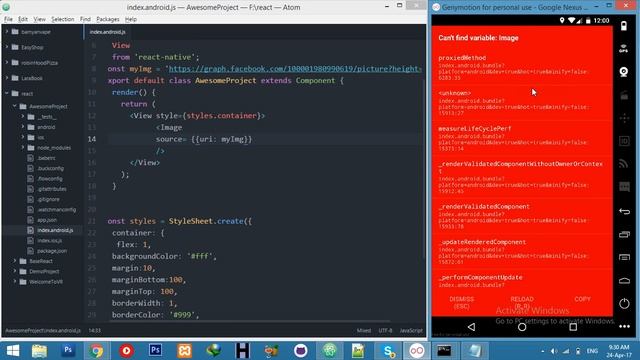Tap RELOAD on the red error screen
Viewport: 640px width, 360px height.
tap(522, 302)
